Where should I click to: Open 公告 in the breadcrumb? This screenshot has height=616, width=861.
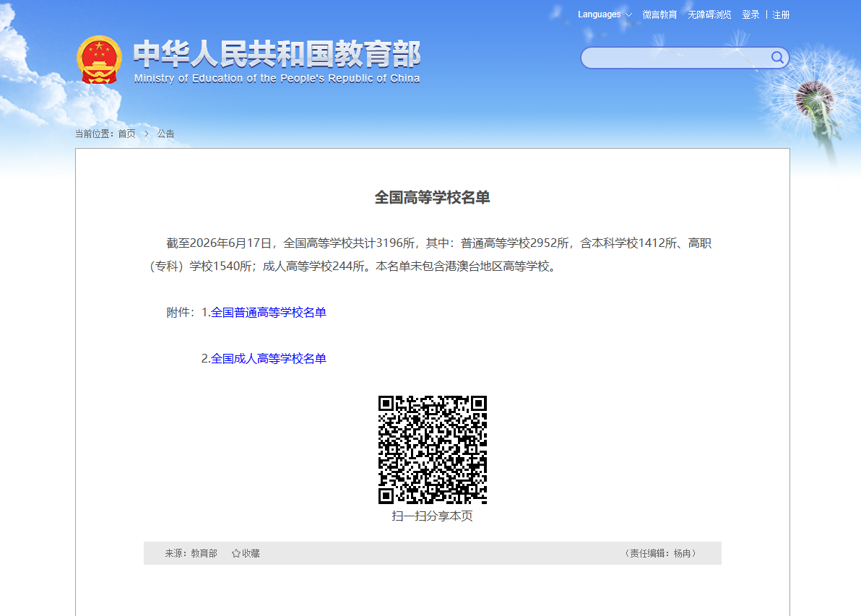pos(166,134)
